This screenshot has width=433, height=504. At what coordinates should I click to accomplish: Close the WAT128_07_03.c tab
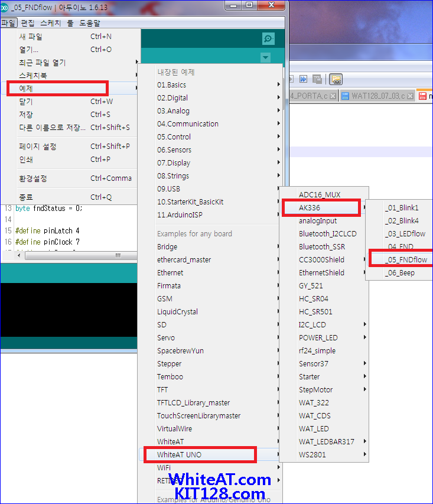pyautogui.click(x=410, y=96)
